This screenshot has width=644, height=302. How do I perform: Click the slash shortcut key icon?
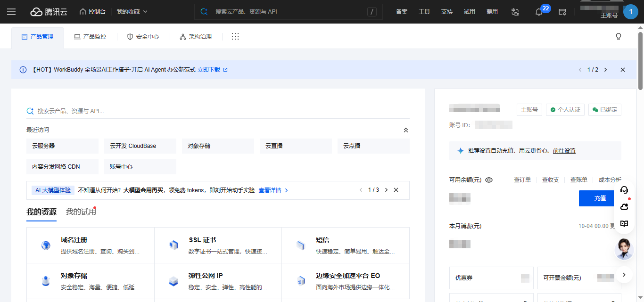[x=372, y=12]
